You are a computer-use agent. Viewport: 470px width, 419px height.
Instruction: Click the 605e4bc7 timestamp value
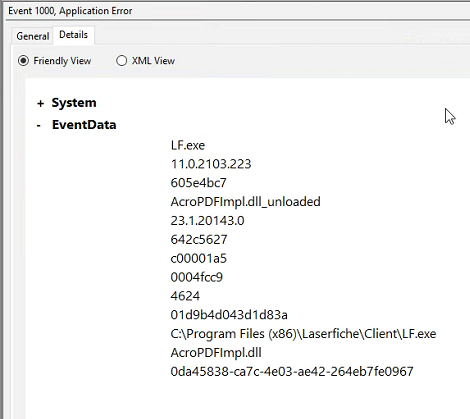pyautogui.click(x=198, y=183)
